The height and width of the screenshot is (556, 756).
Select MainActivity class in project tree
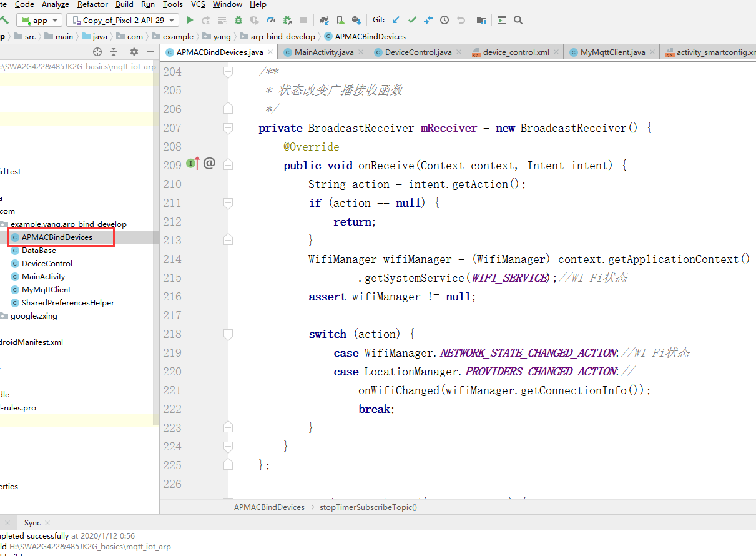(43, 276)
